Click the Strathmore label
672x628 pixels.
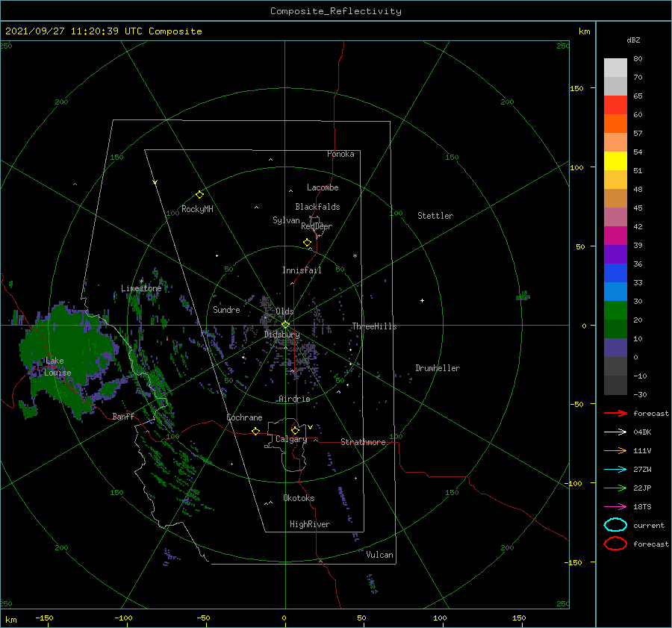coord(363,442)
